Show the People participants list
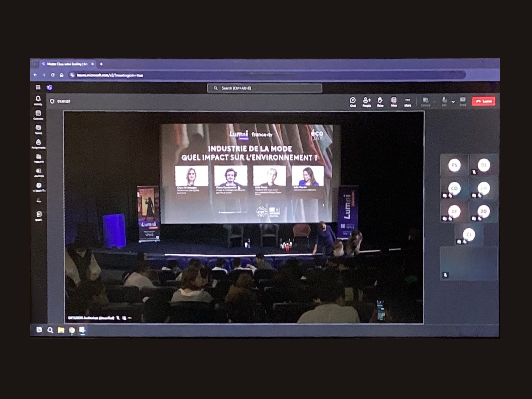The width and height of the screenshot is (532, 399). click(367, 101)
